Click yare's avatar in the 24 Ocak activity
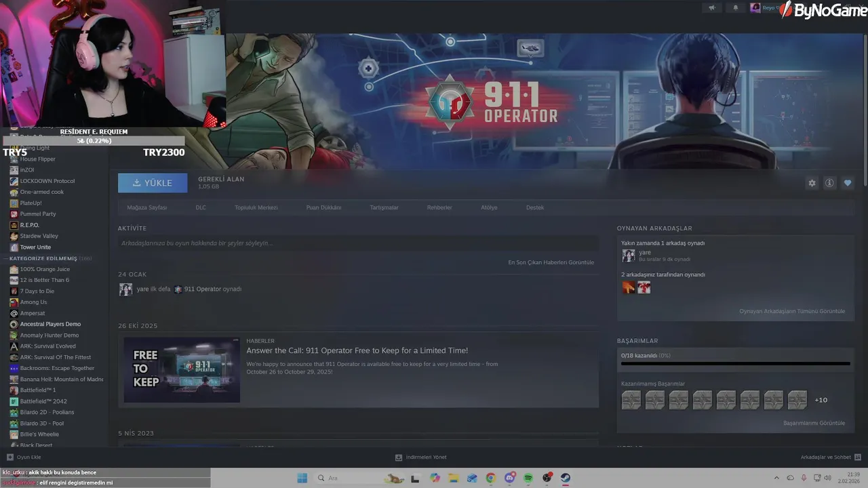This screenshot has width=868, height=488. click(125, 289)
